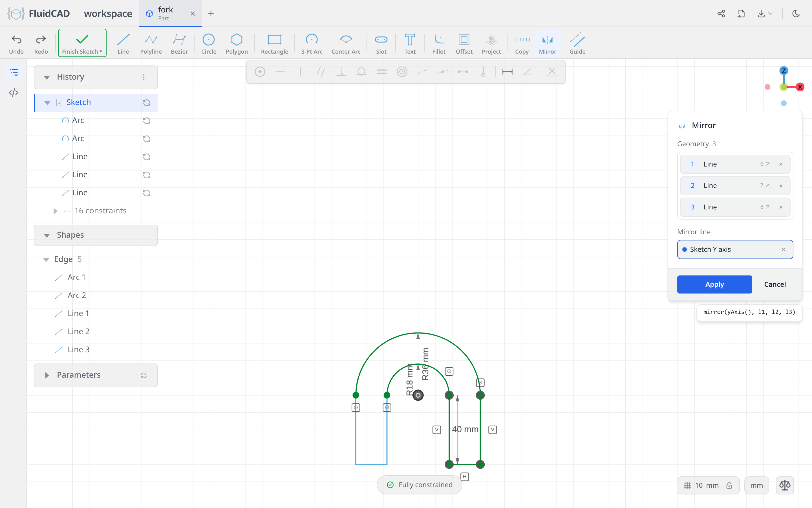Select the Slot tool
This screenshot has height=508, width=812.
tap(381, 44)
